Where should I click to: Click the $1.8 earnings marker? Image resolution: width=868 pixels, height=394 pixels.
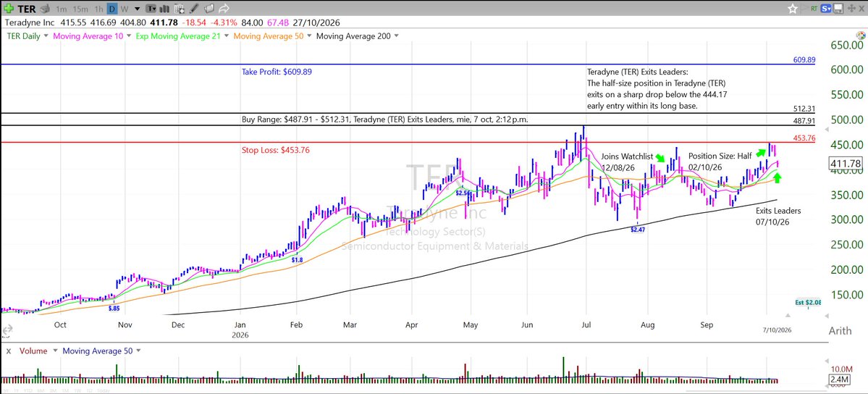[x=298, y=260]
